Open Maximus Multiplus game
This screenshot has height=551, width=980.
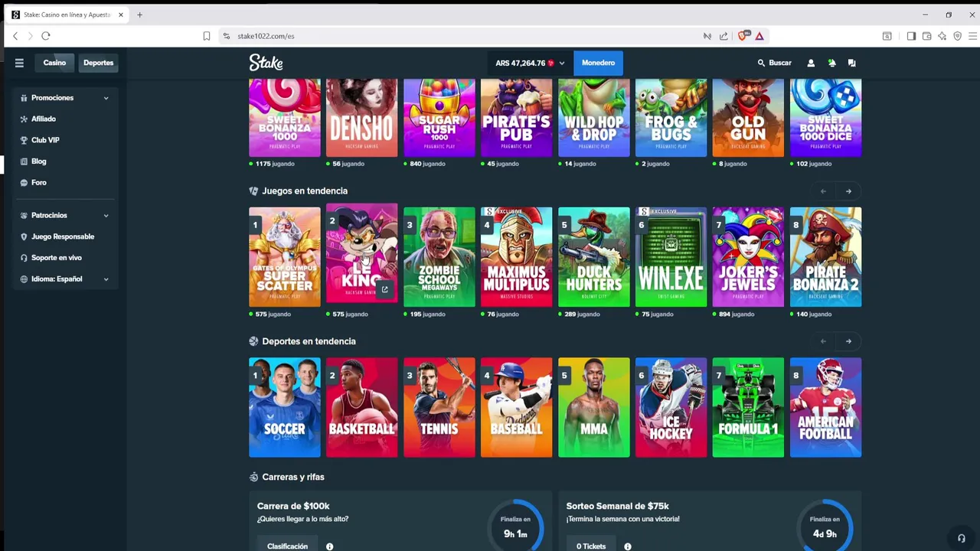point(517,257)
